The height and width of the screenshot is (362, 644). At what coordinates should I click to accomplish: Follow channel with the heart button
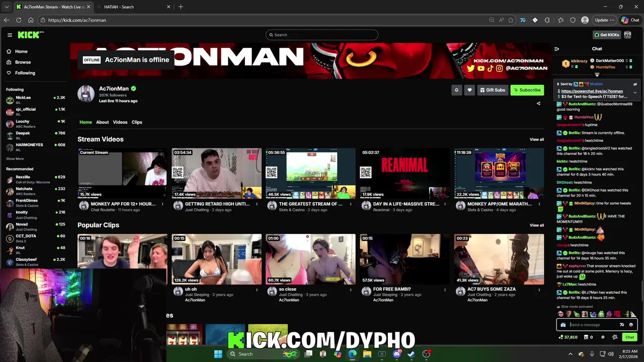469,90
